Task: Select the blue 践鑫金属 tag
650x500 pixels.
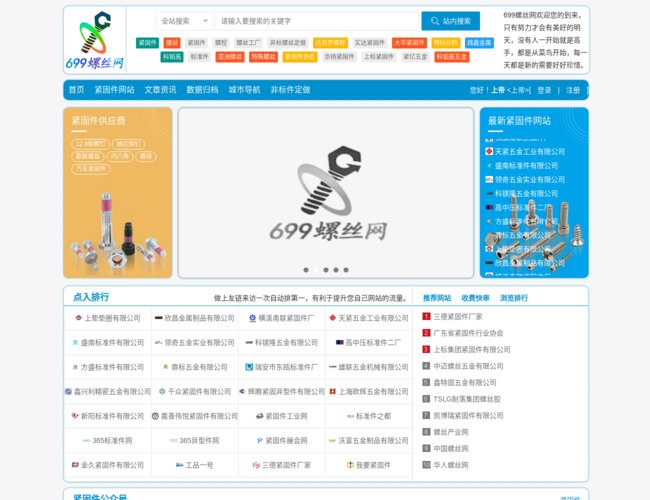Action: (x=480, y=43)
